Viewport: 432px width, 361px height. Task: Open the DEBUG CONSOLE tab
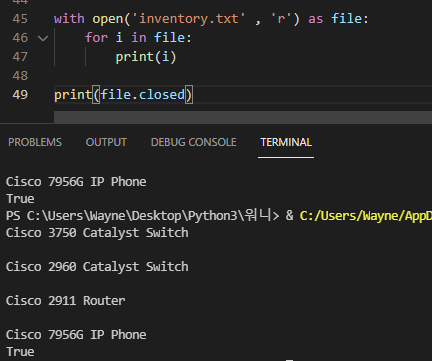click(x=194, y=142)
